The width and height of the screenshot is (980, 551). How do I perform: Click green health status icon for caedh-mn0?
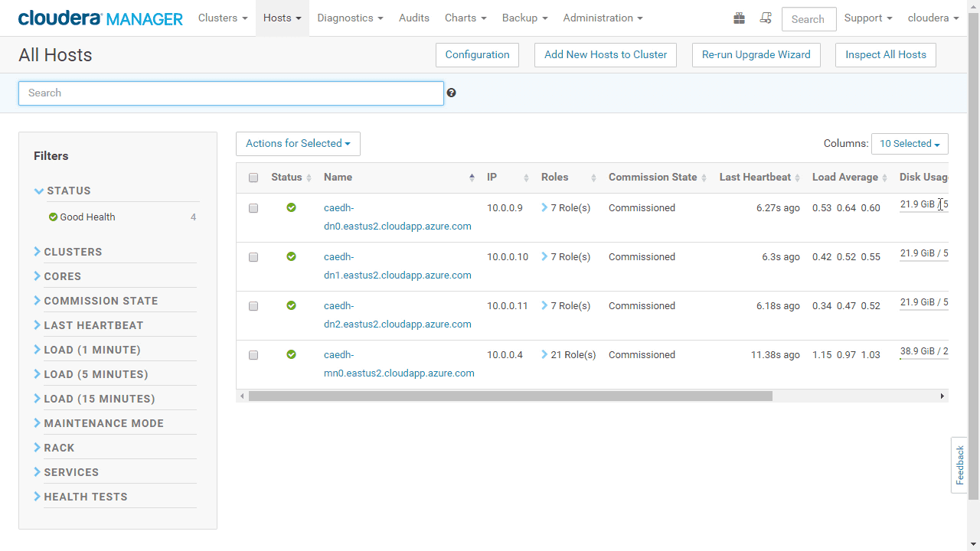point(291,354)
